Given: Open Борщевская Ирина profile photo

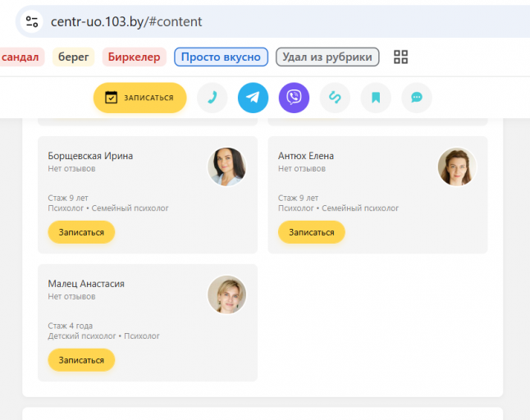Looking at the screenshot, I should [x=226, y=167].
